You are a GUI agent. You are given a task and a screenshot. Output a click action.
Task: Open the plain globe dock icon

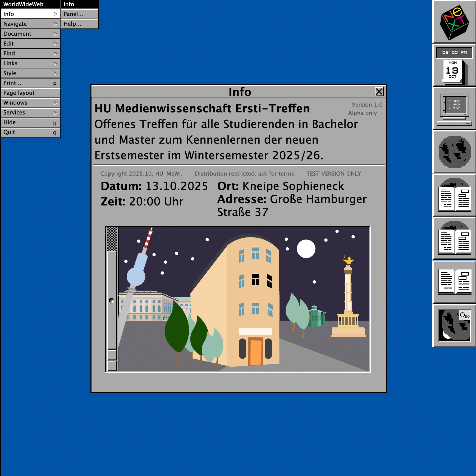pyautogui.click(x=454, y=152)
